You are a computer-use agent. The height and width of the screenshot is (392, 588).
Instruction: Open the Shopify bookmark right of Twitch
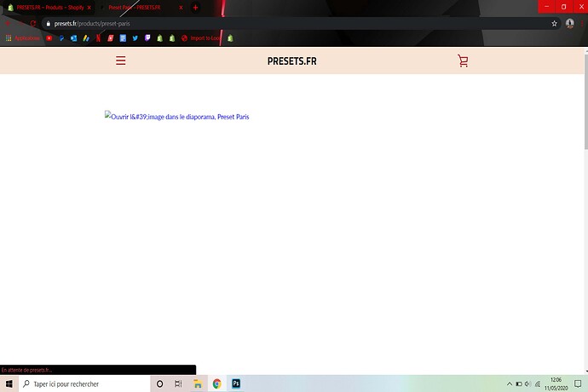pos(159,37)
